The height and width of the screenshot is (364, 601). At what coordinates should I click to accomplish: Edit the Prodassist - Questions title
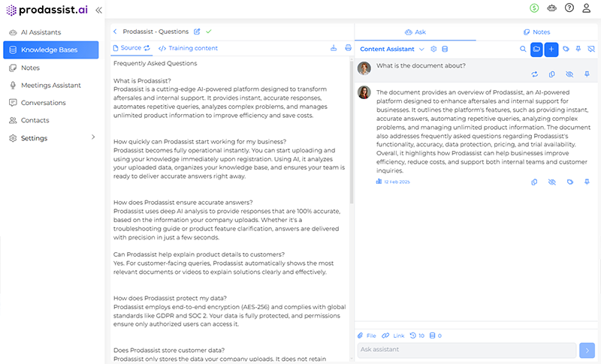(197, 32)
